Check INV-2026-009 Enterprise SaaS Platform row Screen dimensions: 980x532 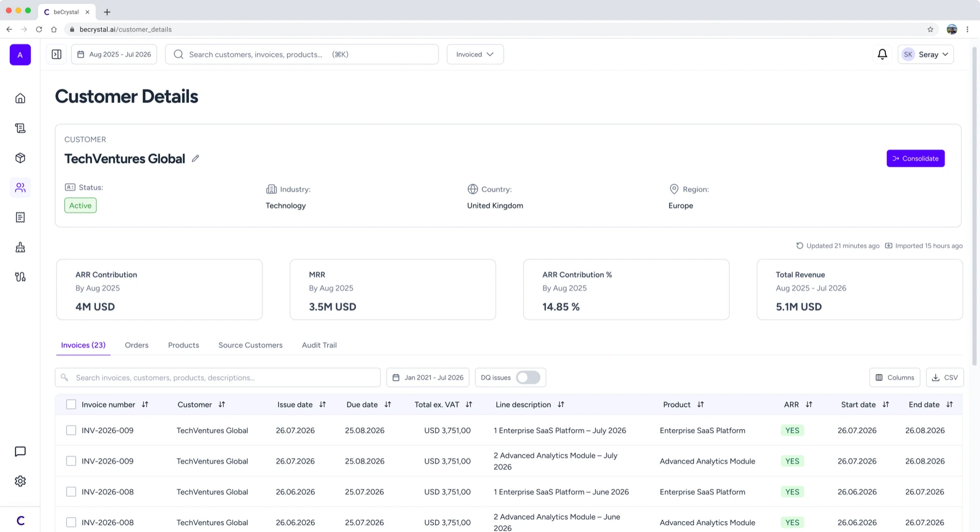point(71,430)
